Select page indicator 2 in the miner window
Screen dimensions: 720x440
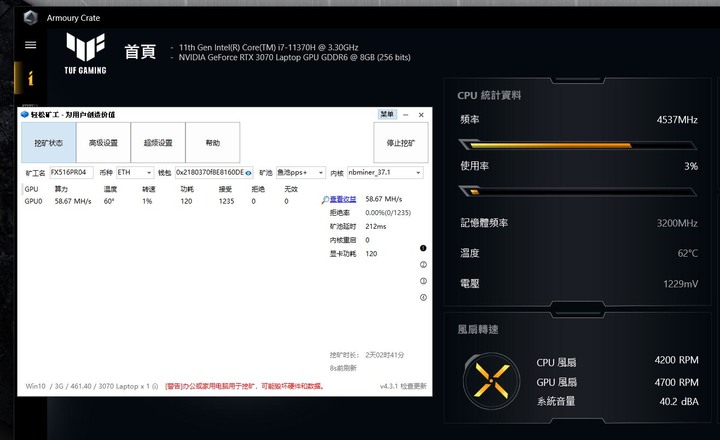pos(423,265)
